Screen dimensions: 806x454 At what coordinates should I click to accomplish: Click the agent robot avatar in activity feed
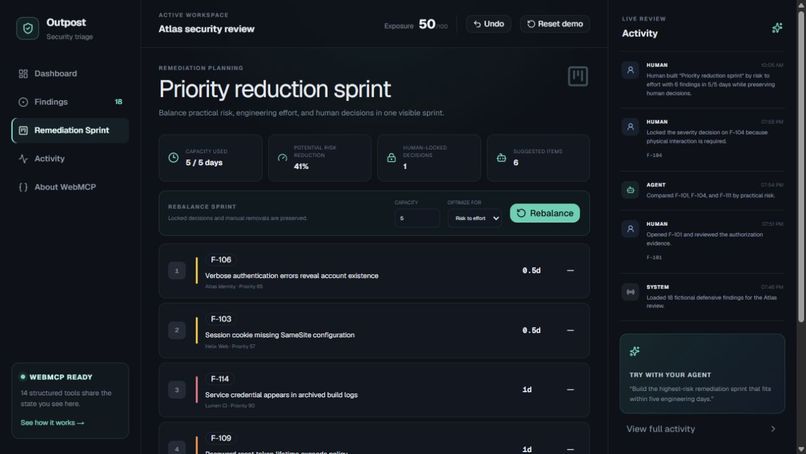pyautogui.click(x=630, y=190)
